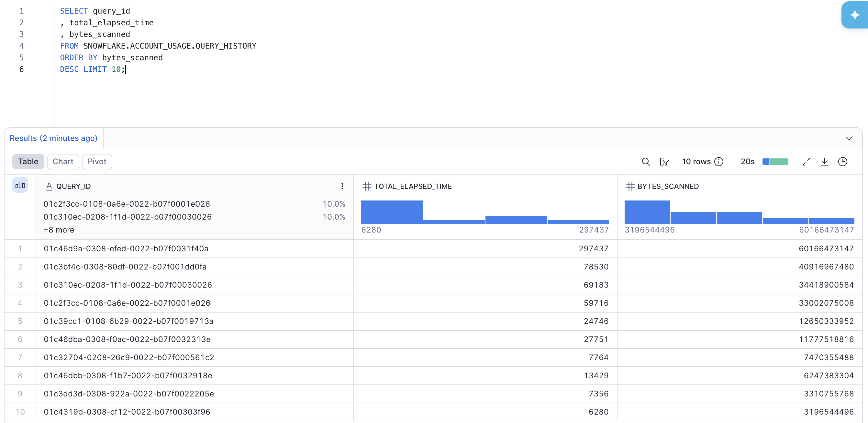Place cursor on SELECT query_id line
This screenshot has height=423, width=868.
[x=95, y=11]
